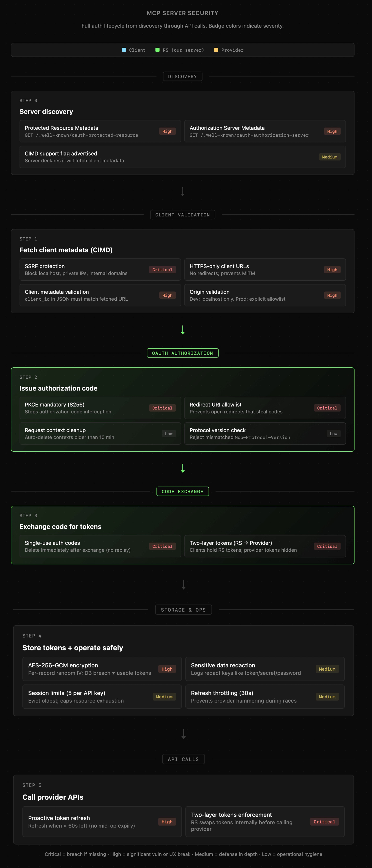Click the Sensitive data redaction card
Viewport: 372px width, 868px height.
[265, 669]
